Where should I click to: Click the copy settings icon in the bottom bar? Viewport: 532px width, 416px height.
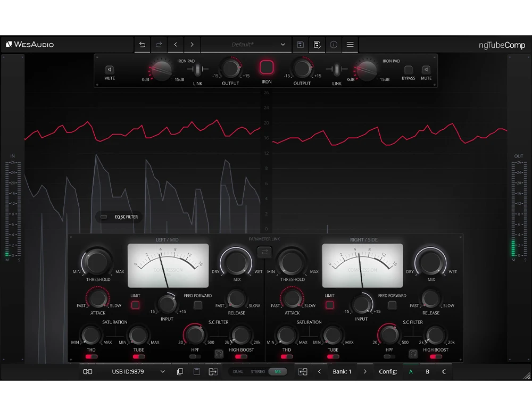[x=180, y=371]
